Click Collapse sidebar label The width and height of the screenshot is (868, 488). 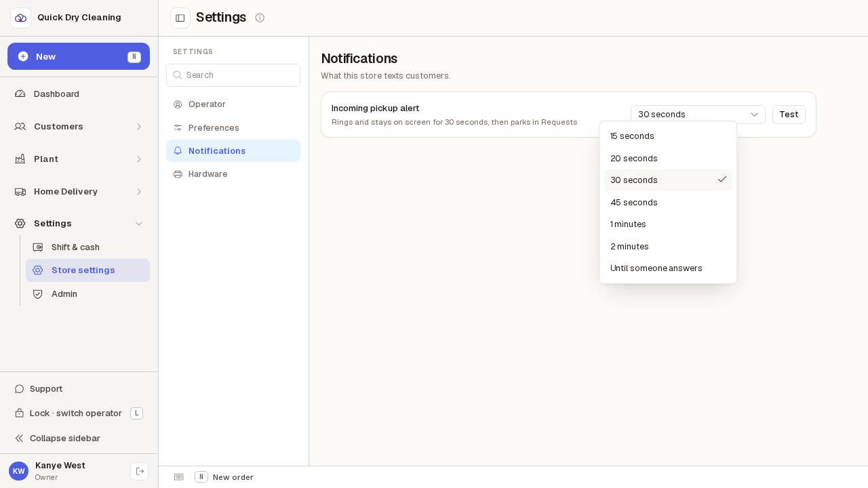pos(65,439)
